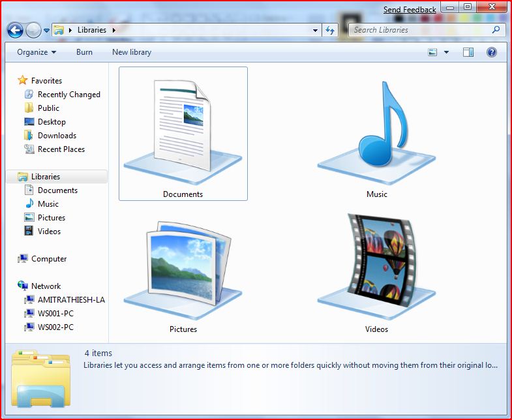Select Computer in navigation pane
The width and height of the screenshot is (512, 420).
[x=49, y=259]
